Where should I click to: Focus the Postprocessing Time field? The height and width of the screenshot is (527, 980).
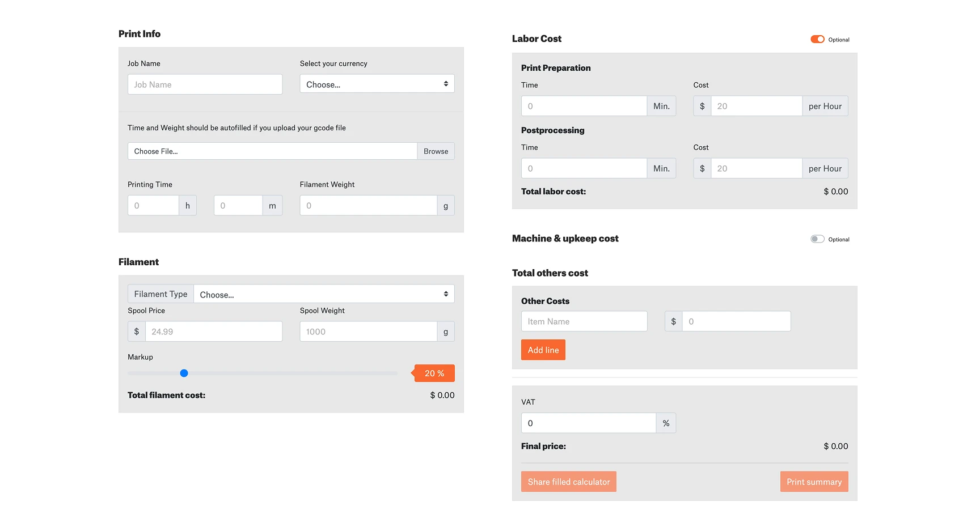(x=584, y=168)
